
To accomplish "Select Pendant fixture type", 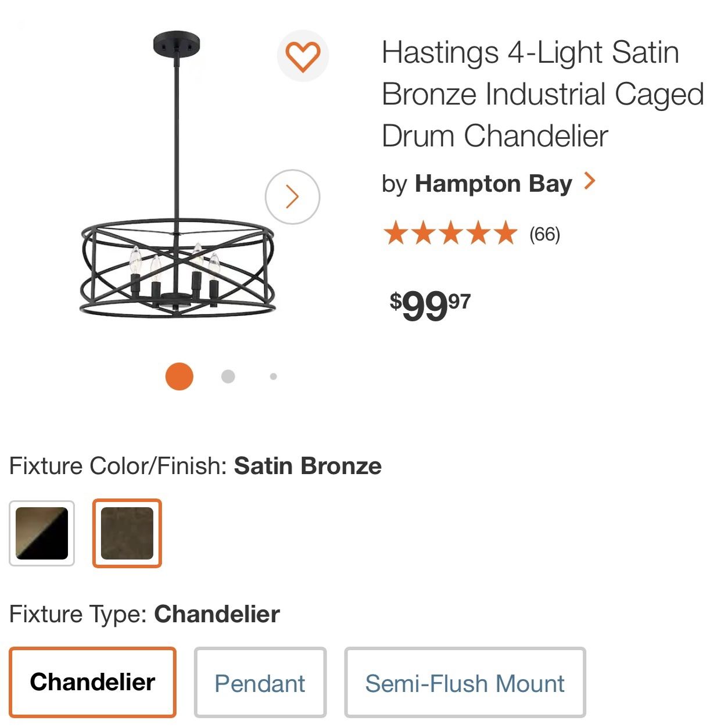I will (260, 683).
